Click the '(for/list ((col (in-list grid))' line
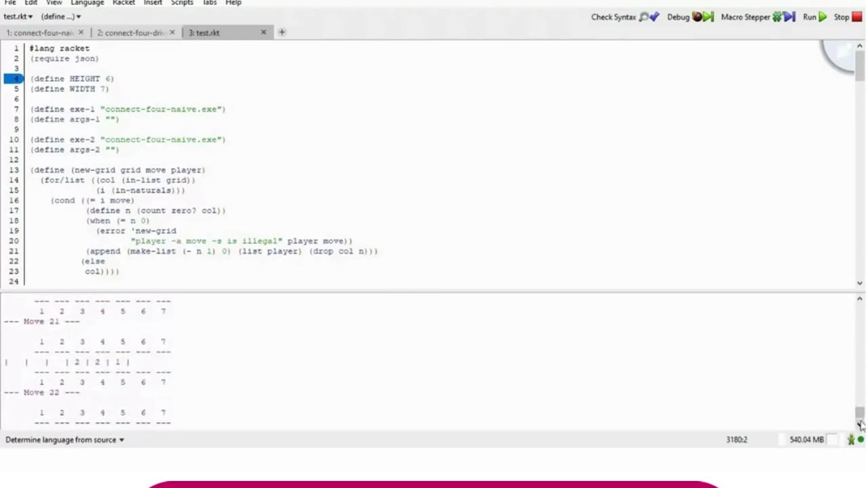Image resolution: width=868 pixels, height=488 pixels. [118, 180]
